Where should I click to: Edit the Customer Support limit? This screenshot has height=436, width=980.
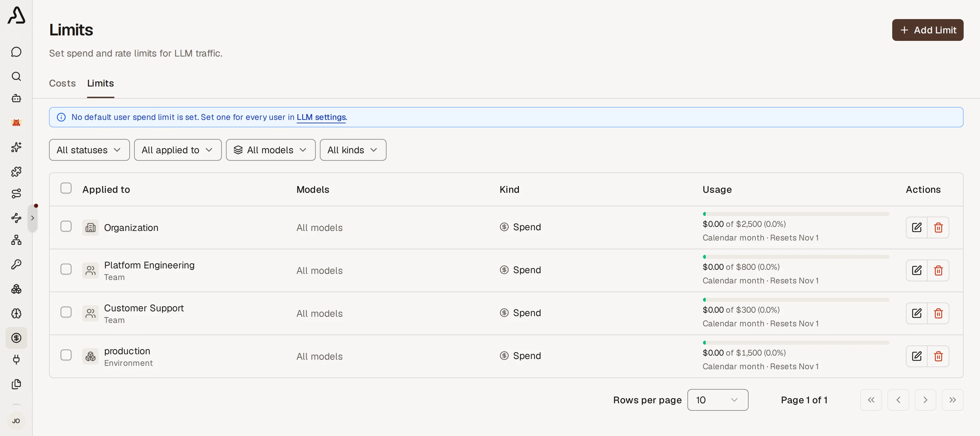916,313
